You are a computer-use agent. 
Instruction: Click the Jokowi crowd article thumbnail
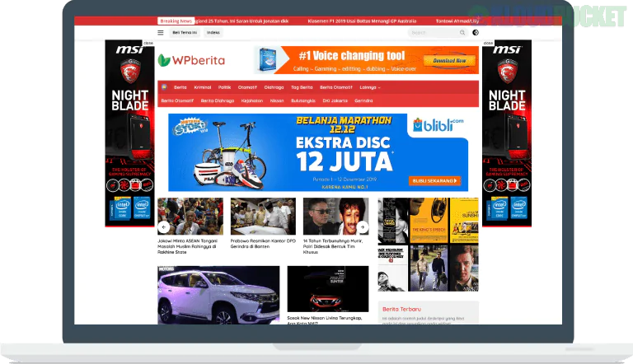click(x=190, y=217)
